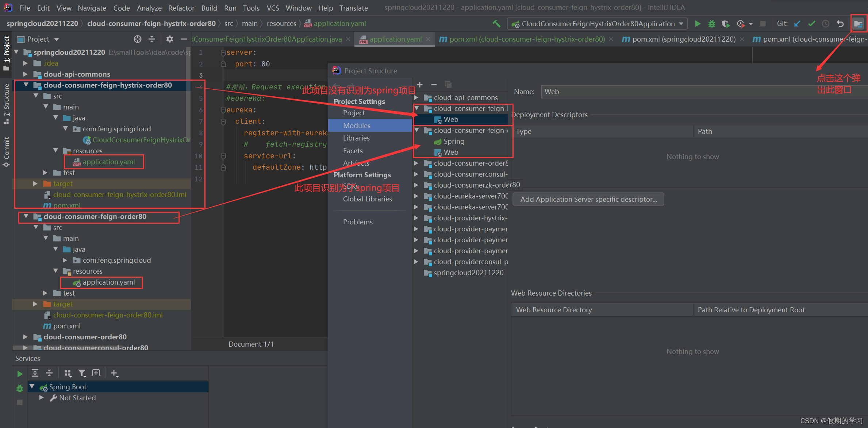Click Add Application Server specific descriptor button

[588, 199]
